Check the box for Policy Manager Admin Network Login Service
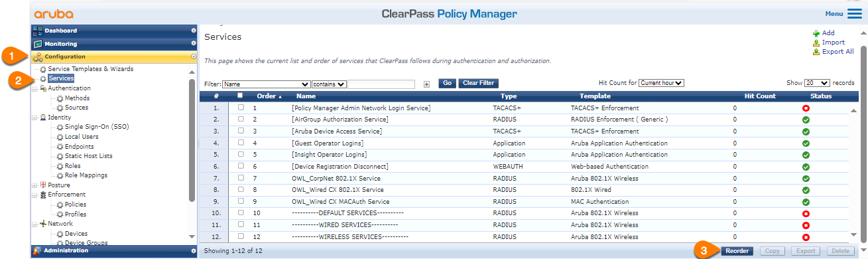The image size is (868, 259). pyautogui.click(x=241, y=108)
